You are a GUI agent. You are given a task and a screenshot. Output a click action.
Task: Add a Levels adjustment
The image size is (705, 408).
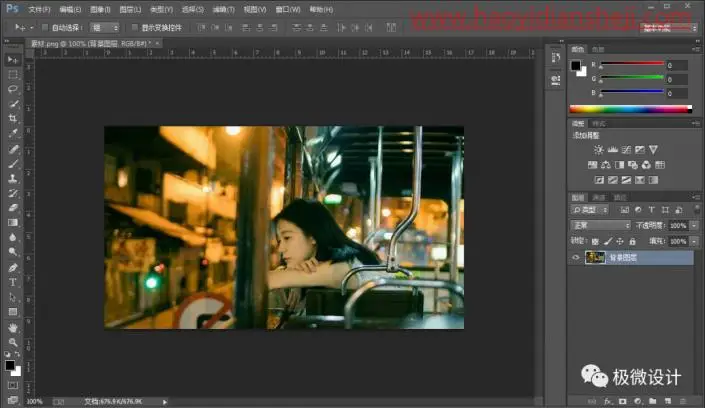tap(612, 150)
